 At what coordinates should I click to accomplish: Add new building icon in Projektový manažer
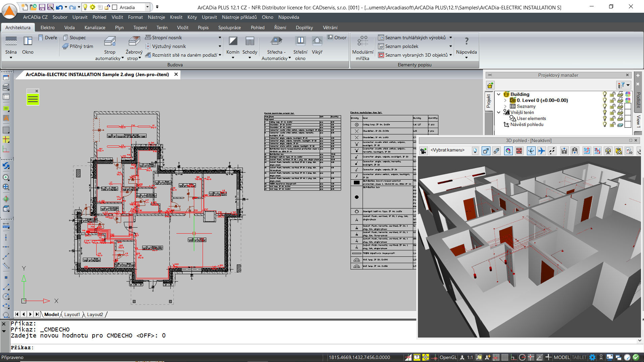click(490, 85)
